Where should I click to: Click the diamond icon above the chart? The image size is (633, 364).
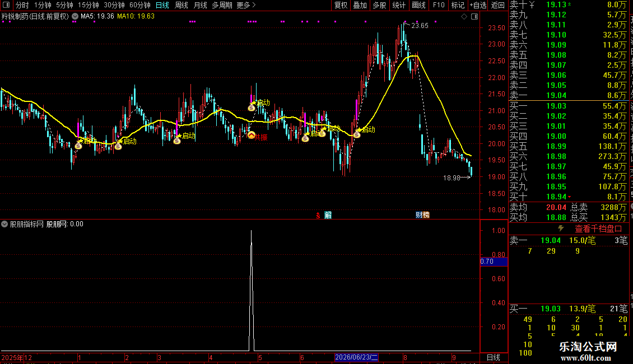[x=464, y=17]
